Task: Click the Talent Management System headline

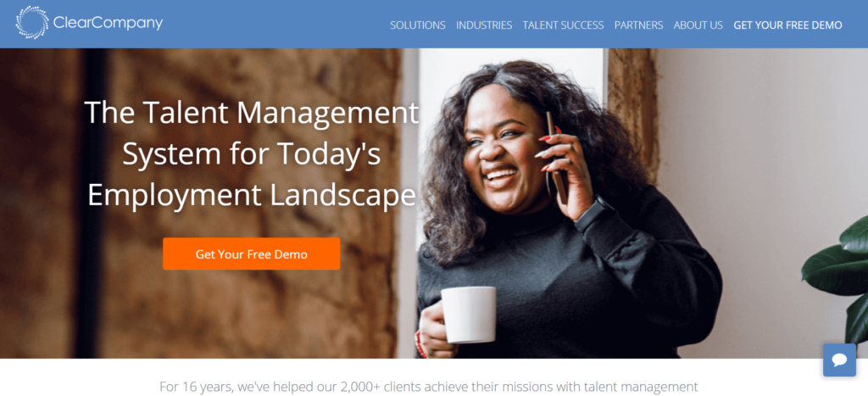Action: (252, 154)
